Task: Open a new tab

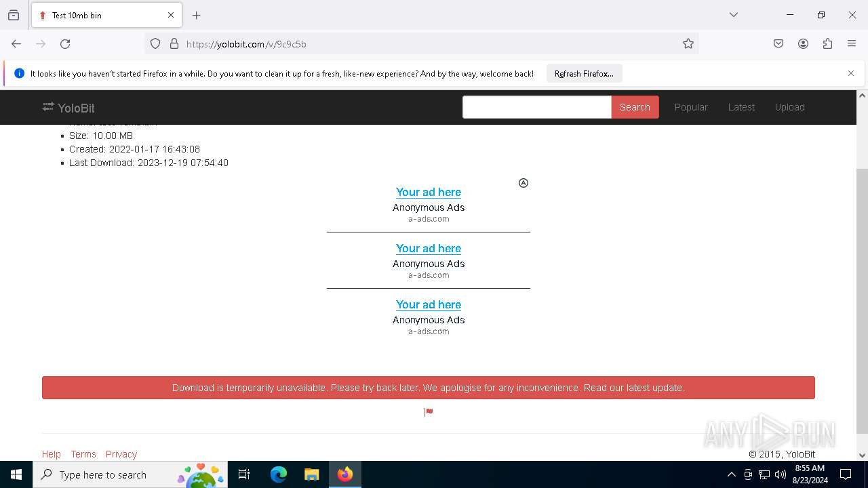Action: [197, 15]
